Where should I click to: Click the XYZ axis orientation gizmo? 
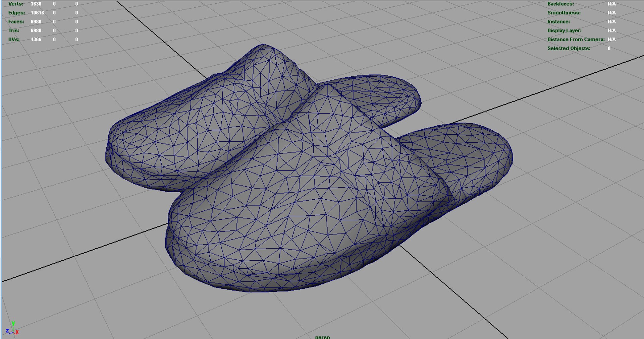click(x=12, y=328)
